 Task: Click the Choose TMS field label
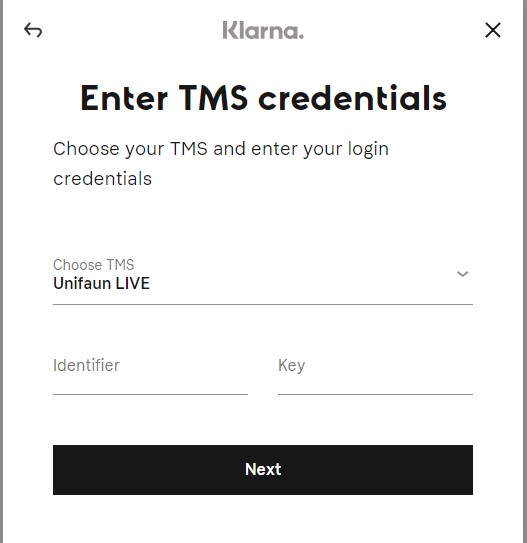(x=93, y=265)
